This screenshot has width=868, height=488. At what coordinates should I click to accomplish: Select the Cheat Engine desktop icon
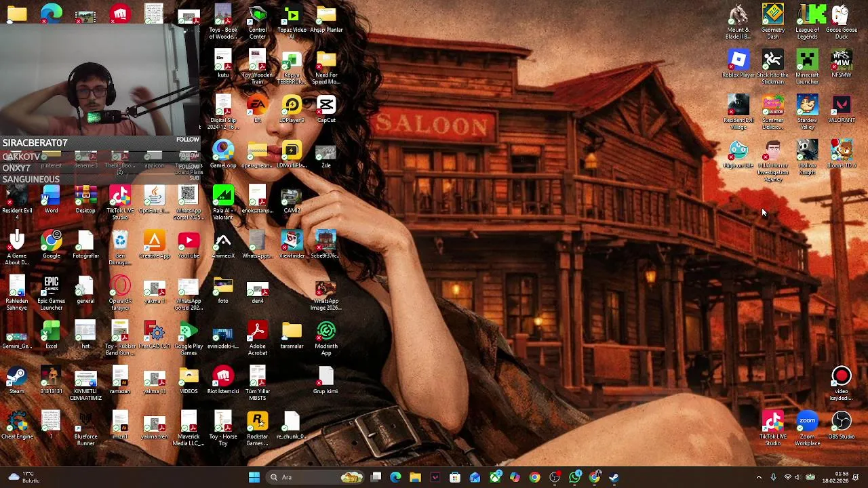click(17, 425)
